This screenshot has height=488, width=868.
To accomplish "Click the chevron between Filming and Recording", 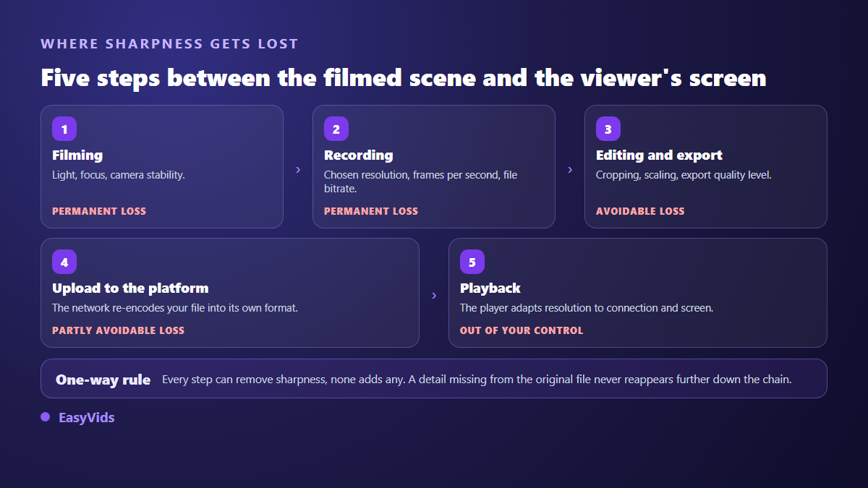I will [298, 169].
